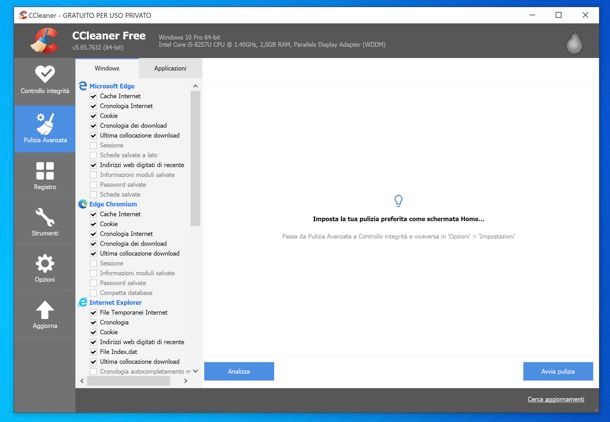This screenshot has height=422, width=610.
Task: Collapse Edge Chromium section header
Action: pos(113,204)
